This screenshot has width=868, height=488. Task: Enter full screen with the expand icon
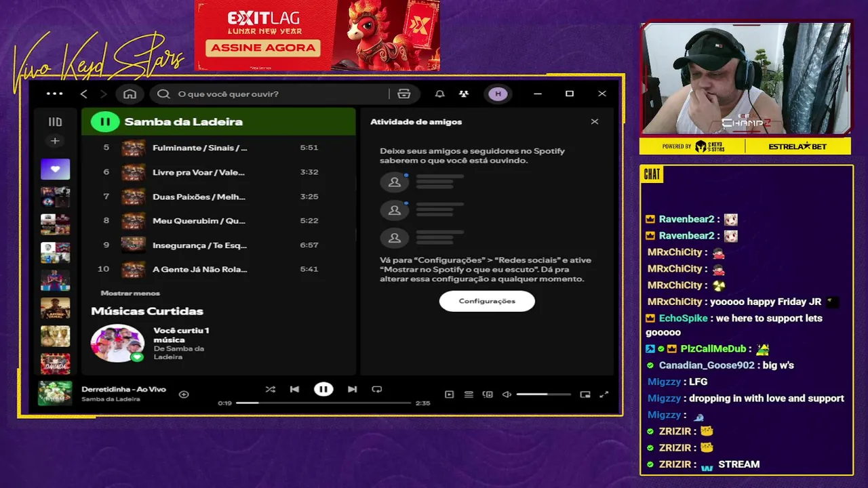click(x=604, y=394)
